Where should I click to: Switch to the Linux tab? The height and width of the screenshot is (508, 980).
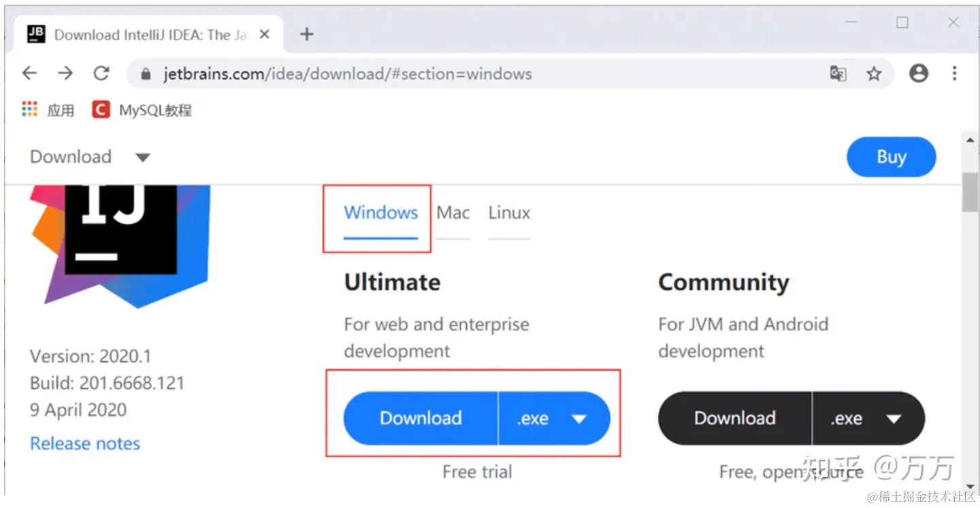click(509, 213)
